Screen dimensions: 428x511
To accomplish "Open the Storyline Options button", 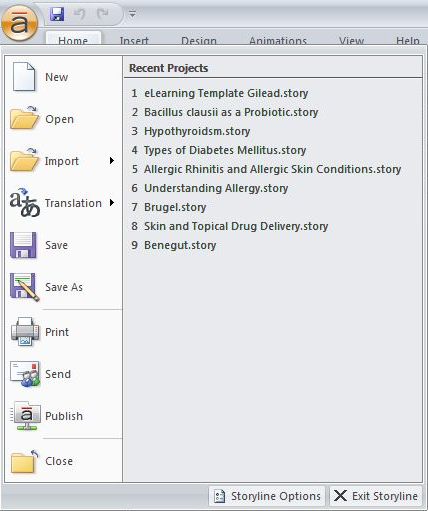I will pyautogui.click(x=267, y=496).
